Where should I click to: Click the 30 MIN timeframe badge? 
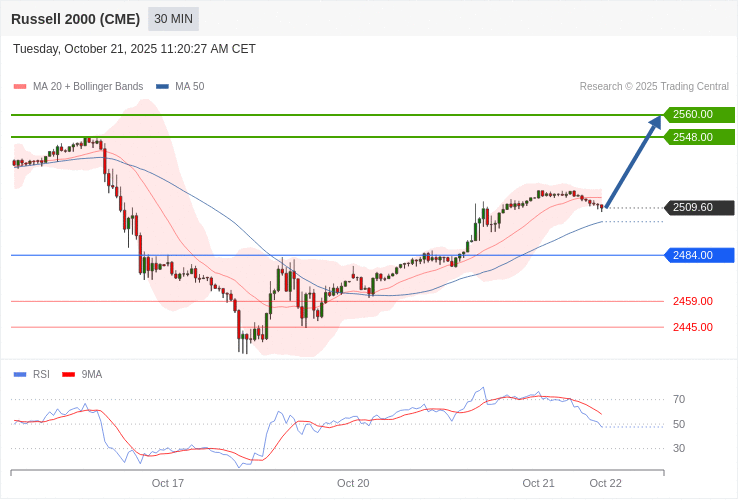173,19
